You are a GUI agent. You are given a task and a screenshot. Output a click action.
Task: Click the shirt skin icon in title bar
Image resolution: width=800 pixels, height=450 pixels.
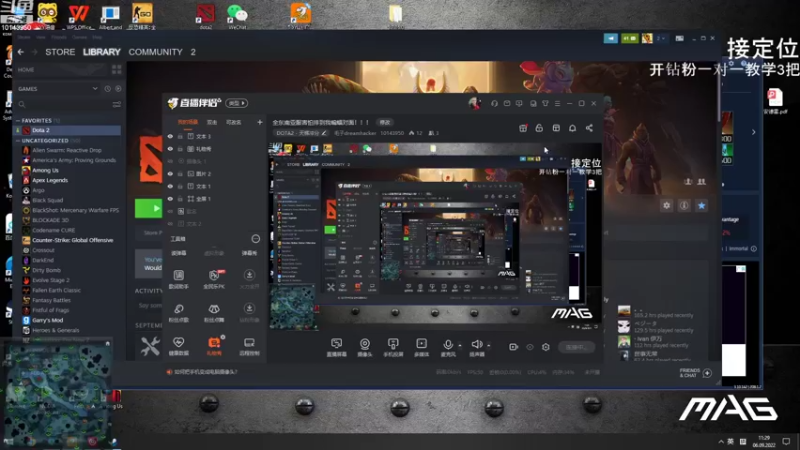click(x=545, y=104)
